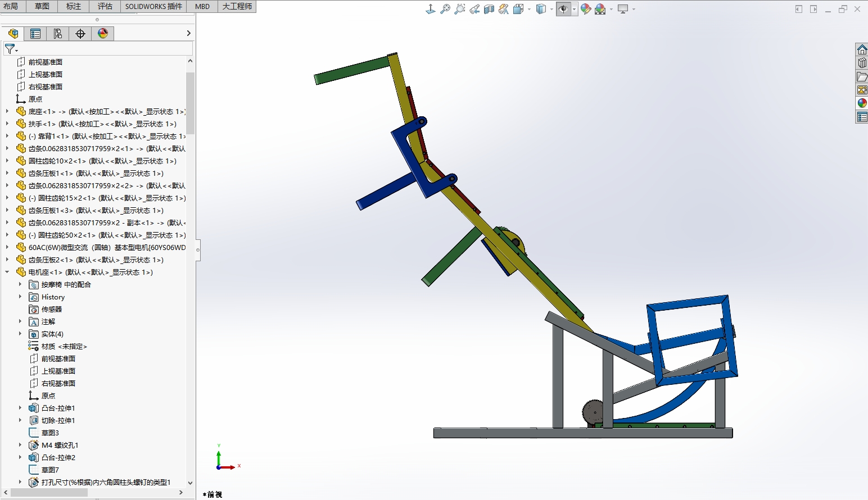
Task: Expand the 凸台-拉伸1 feature node
Action: [x=20, y=408]
